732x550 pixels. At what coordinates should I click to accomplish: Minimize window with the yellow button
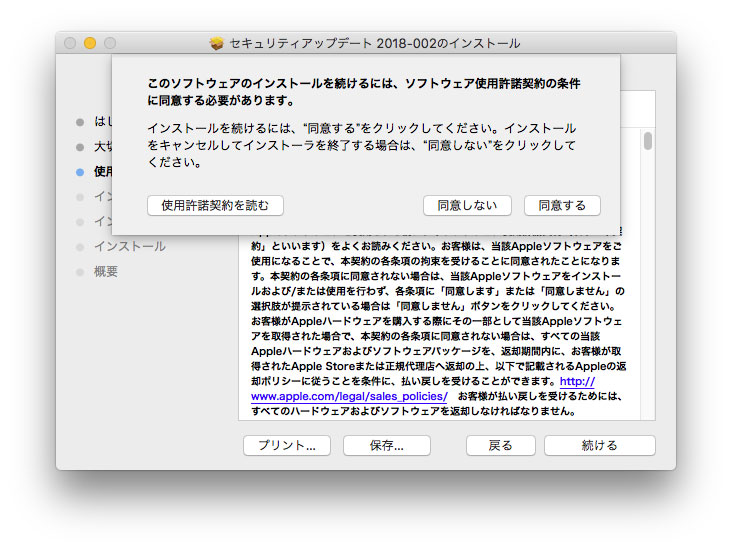point(90,43)
